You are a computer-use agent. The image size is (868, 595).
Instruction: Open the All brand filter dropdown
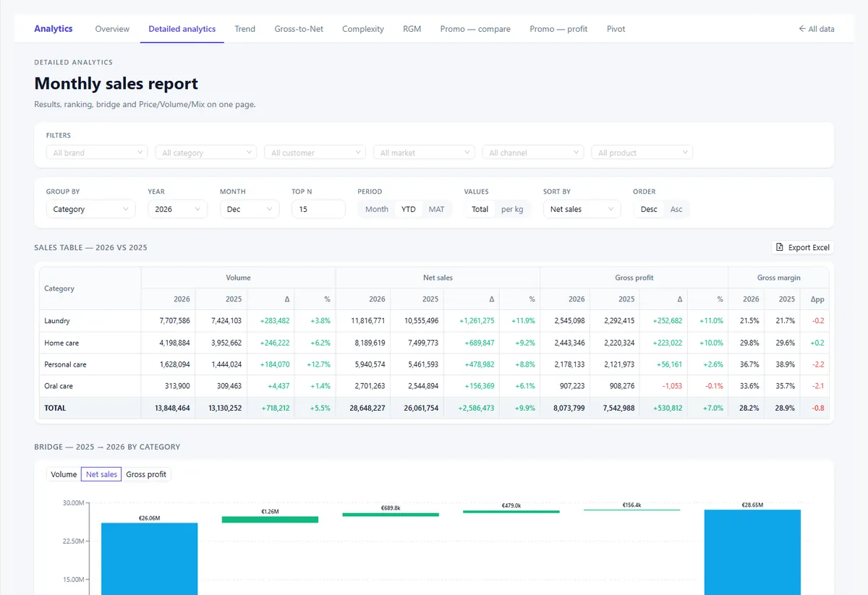[x=97, y=153]
